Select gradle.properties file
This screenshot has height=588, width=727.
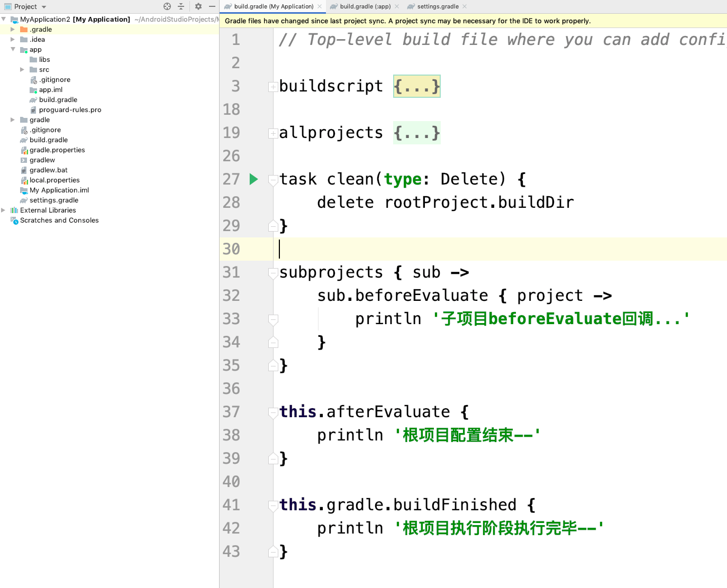pyautogui.click(x=57, y=150)
